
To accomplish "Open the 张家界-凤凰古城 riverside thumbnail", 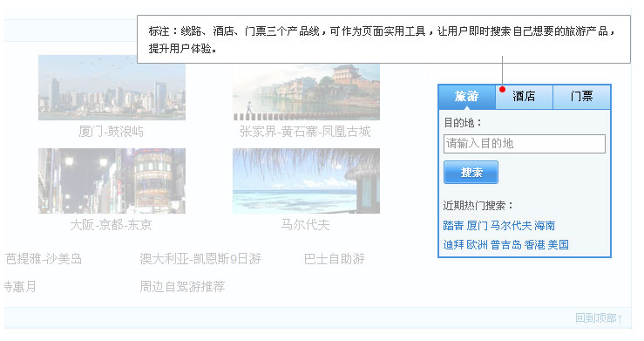I will [306, 92].
